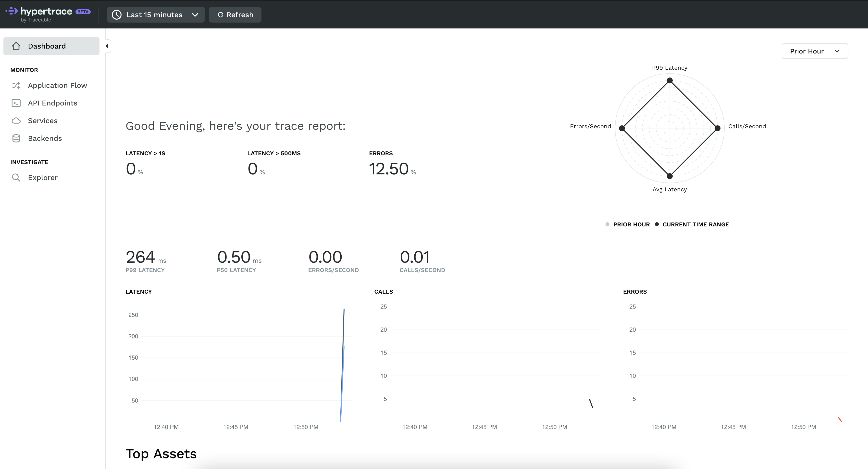Click the P99 Latency point on radar chart

point(670,81)
